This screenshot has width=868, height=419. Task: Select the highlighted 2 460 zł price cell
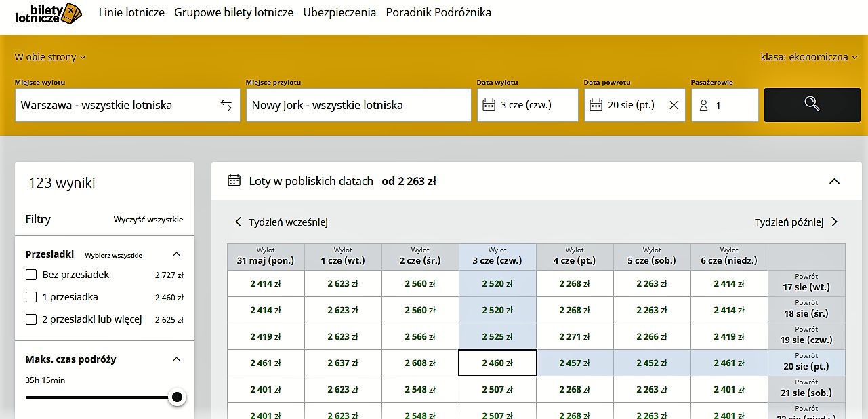pos(497,363)
